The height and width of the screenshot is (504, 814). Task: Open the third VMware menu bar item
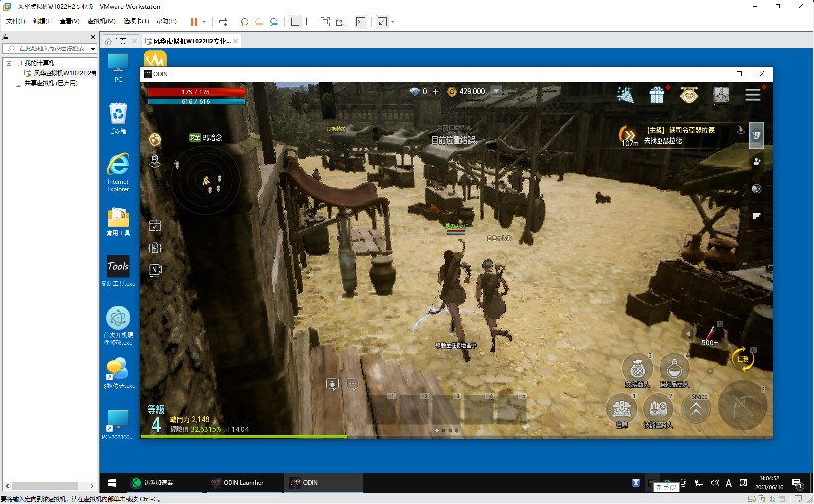click(x=69, y=21)
